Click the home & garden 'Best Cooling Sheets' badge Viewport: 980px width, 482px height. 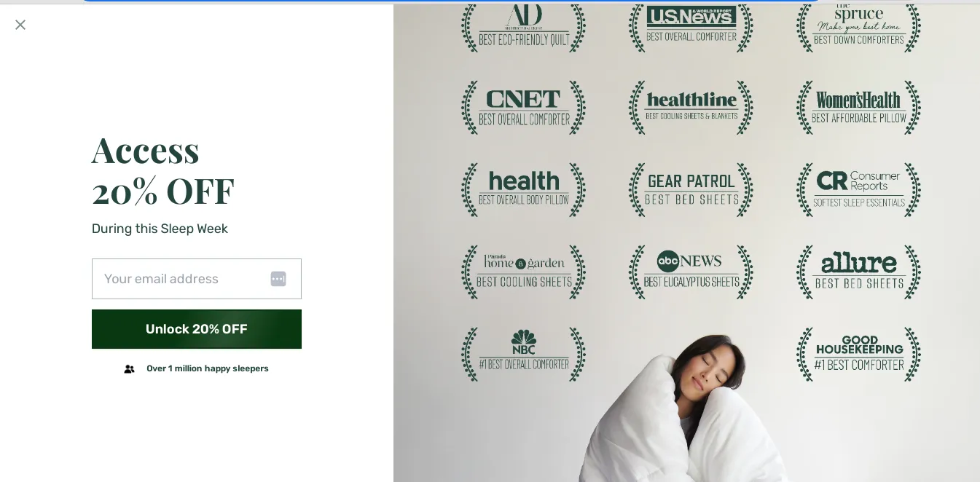(x=523, y=272)
